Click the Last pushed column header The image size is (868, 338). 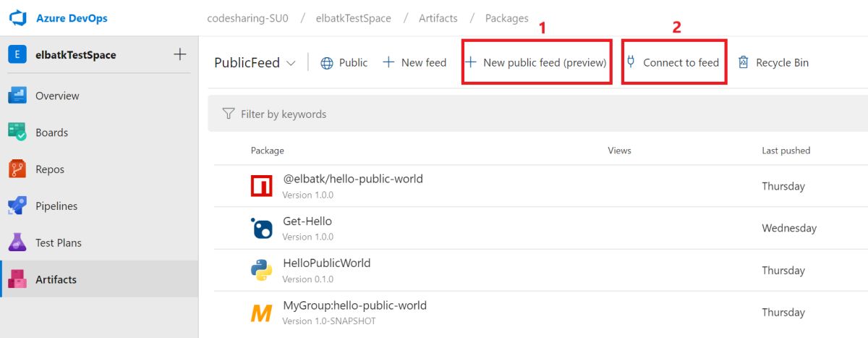coord(786,151)
